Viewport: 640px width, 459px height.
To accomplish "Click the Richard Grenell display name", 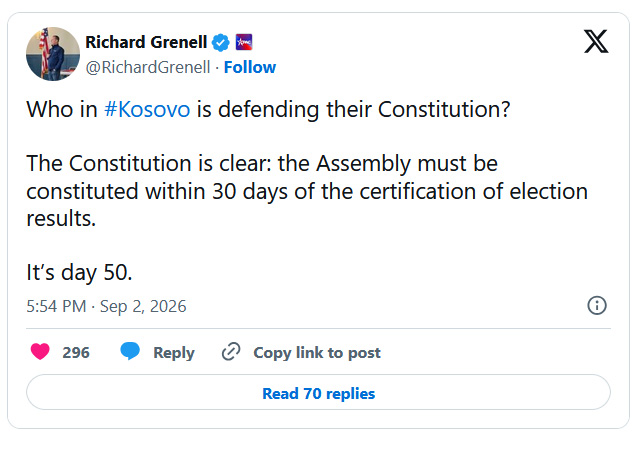I will (x=146, y=42).
